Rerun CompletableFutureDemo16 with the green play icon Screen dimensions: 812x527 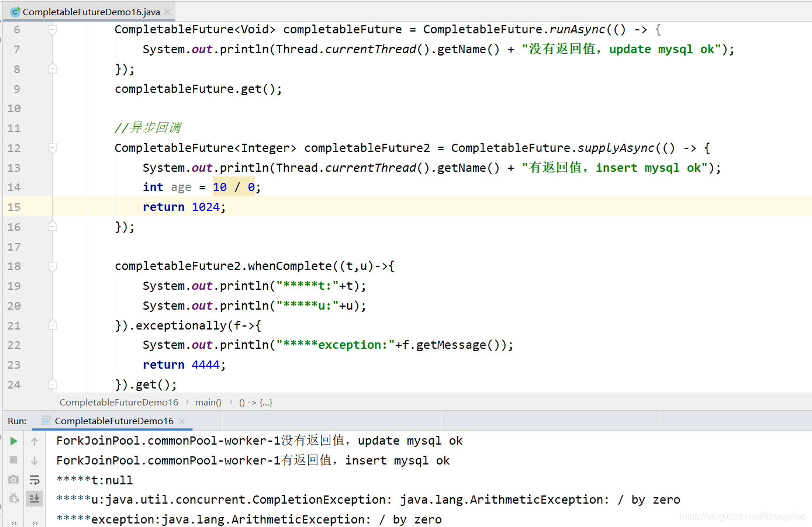click(14, 441)
